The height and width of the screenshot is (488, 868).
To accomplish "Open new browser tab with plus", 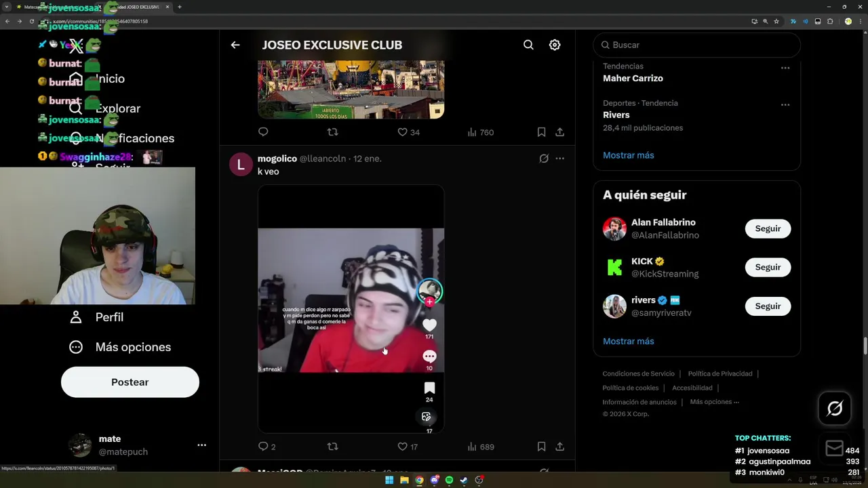I will pos(179,7).
